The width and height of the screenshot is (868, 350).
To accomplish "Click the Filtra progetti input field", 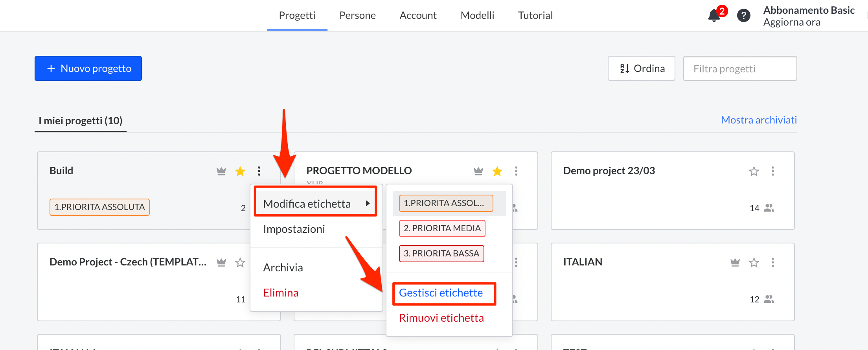I will (740, 68).
